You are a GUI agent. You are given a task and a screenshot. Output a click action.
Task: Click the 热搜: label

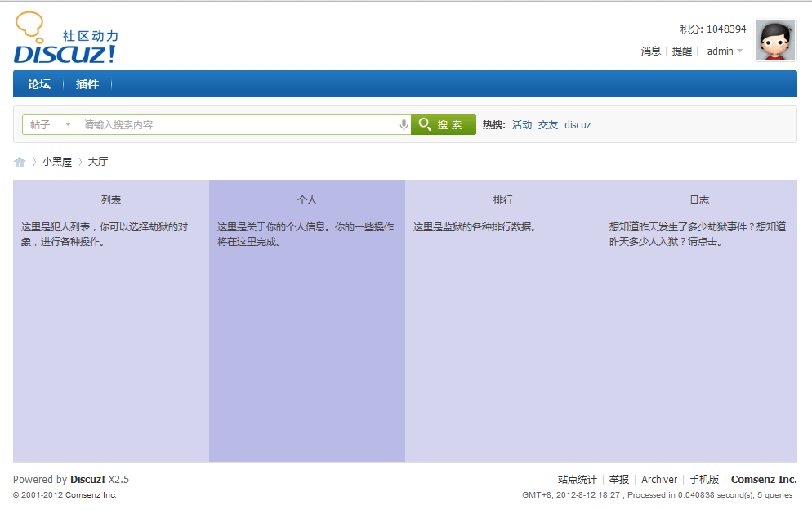pyautogui.click(x=493, y=125)
